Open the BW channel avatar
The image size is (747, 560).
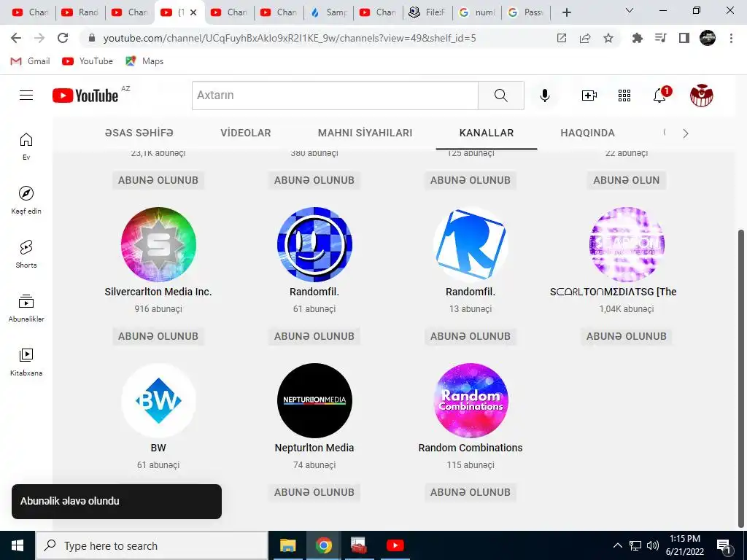(x=158, y=400)
